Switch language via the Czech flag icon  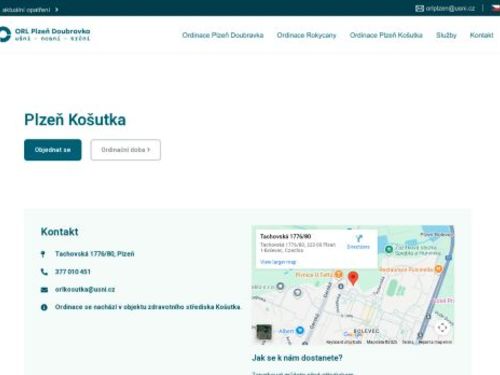[496, 8]
